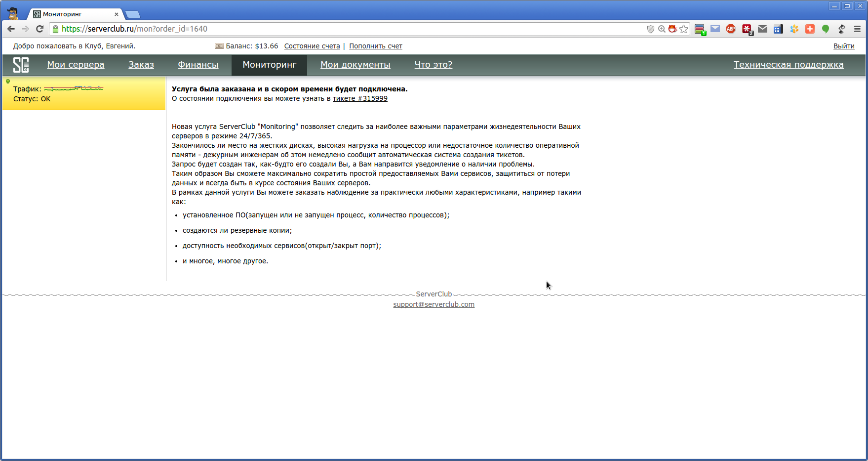Click the ServerClub SC logo
Viewport: 868px width, 461px height.
21,65
